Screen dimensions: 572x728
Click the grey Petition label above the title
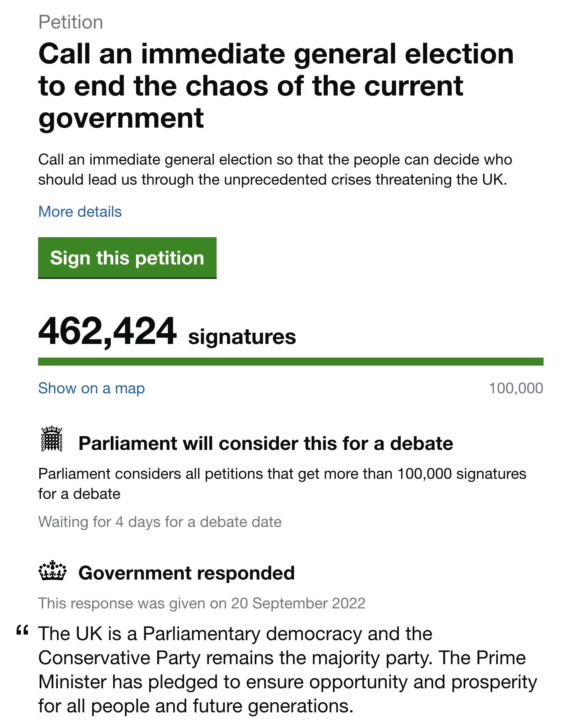coord(71,22)
